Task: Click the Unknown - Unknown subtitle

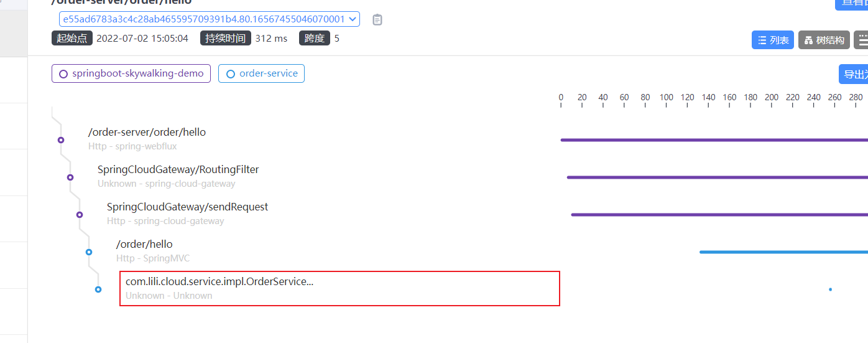Action: click(169, 296)
